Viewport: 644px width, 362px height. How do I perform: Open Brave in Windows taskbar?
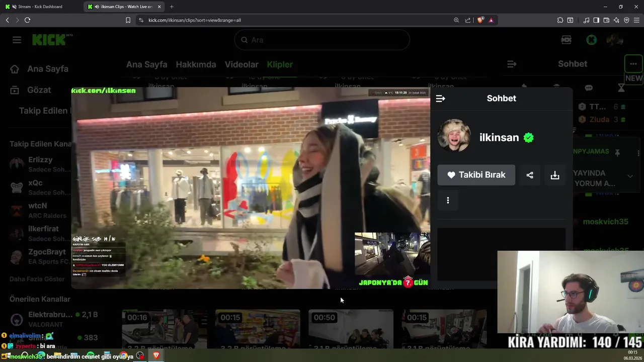(156, 355)
